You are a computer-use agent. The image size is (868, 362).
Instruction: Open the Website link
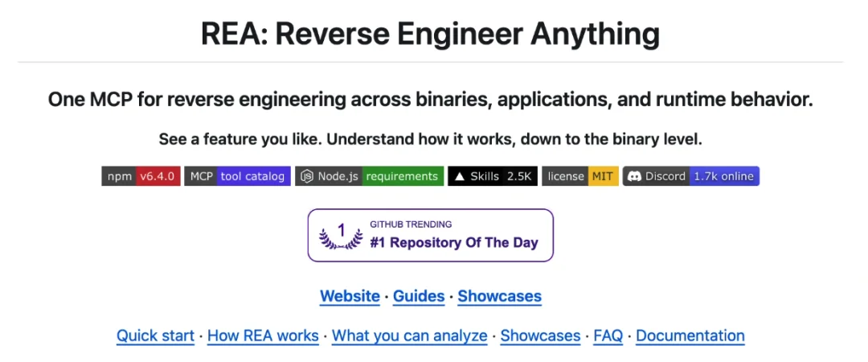350,296
